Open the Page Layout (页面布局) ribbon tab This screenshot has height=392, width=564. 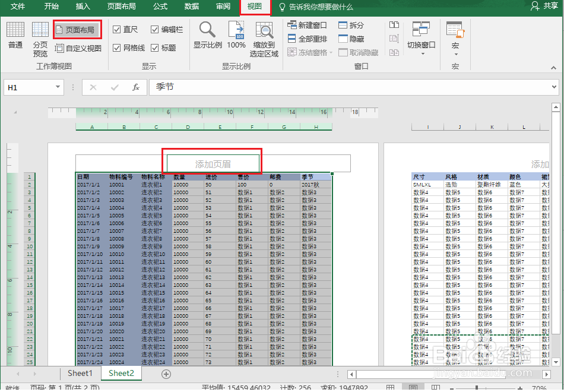(122, 7)
